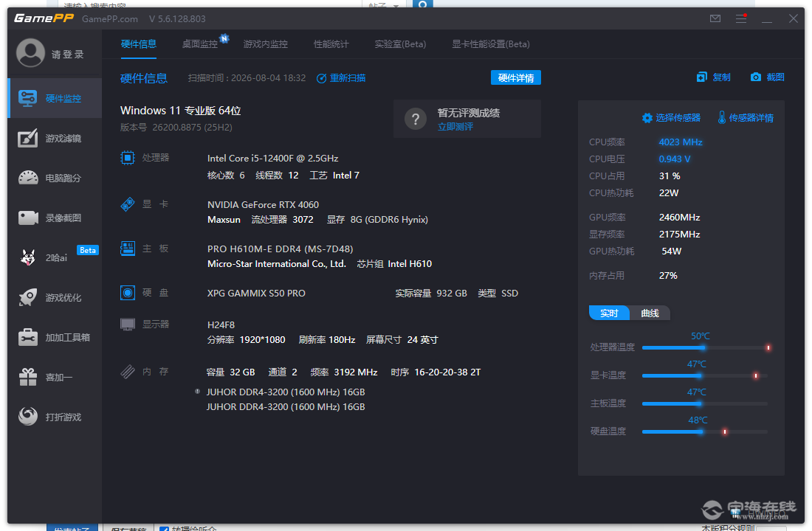Click the 复制 copy icon
The width and height of the screenshot is (812, 531).
(x=702, y=77)
